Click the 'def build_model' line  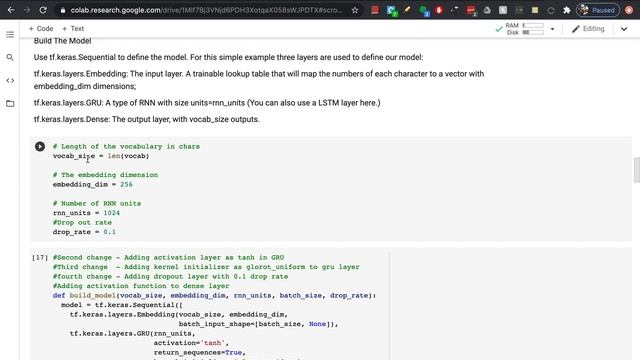click(214, 296)
